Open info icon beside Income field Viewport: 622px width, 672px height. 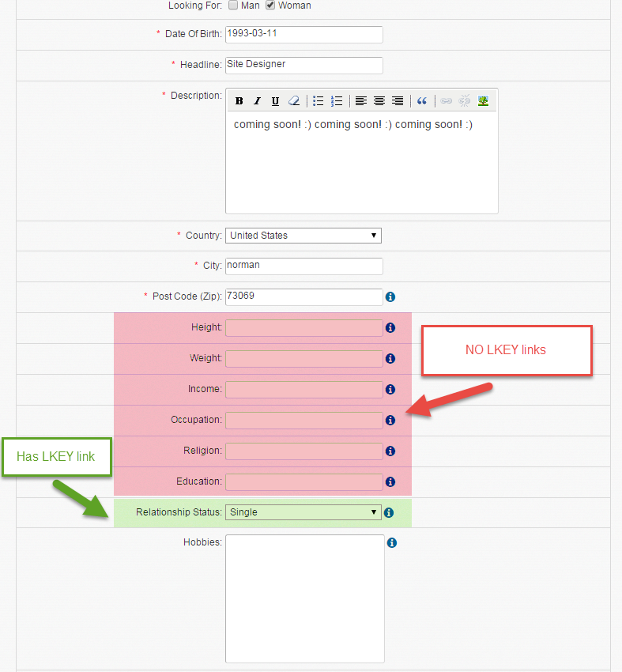(x=390, y=389)
